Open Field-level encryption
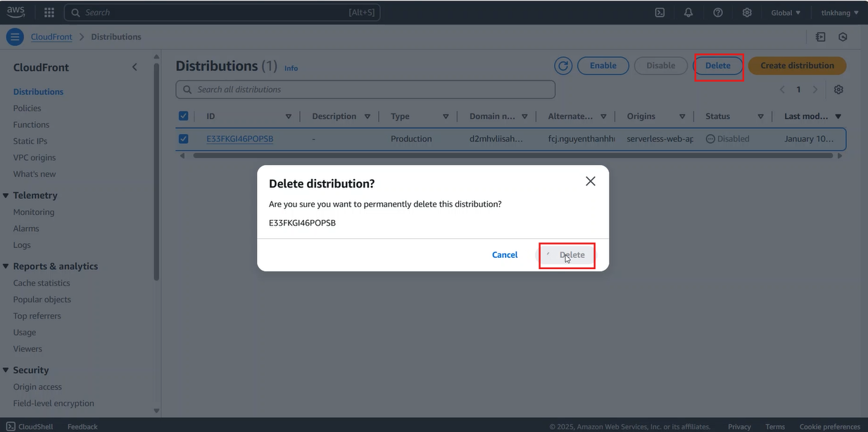The image size is (868, 432). 54,403
